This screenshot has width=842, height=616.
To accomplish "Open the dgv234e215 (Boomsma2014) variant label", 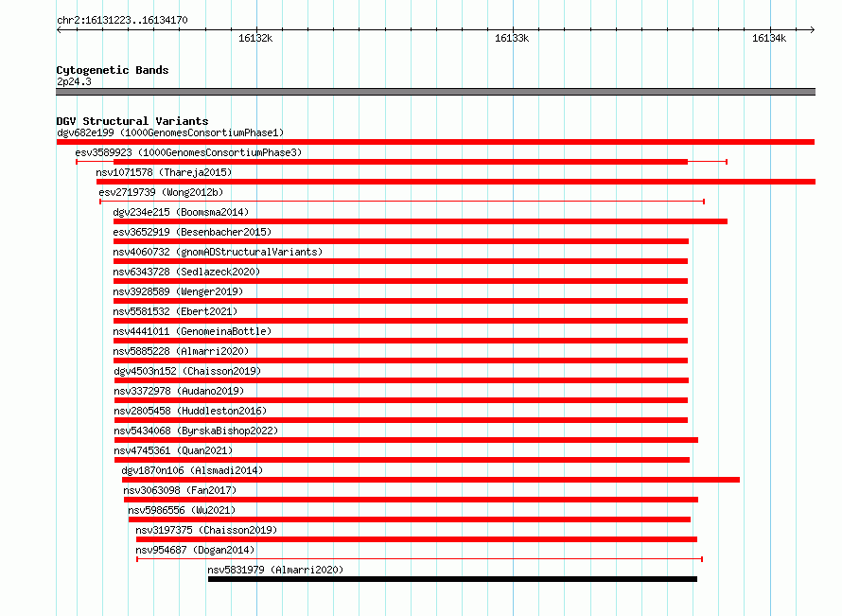I will pos(181,212).
